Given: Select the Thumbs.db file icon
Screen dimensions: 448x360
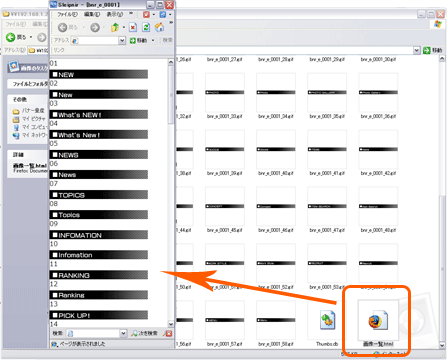Looking at the screenshot, I should tap(327, 320).
